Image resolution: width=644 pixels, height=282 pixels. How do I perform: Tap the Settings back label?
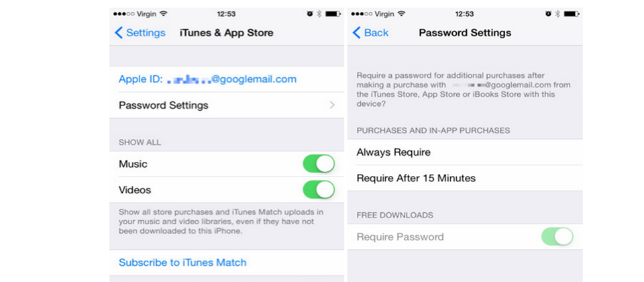pos(146,33)
